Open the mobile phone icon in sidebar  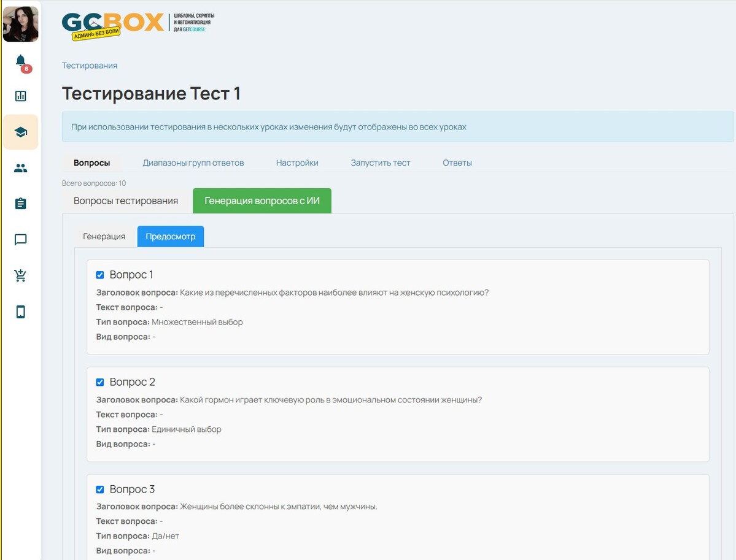[20, 312]
